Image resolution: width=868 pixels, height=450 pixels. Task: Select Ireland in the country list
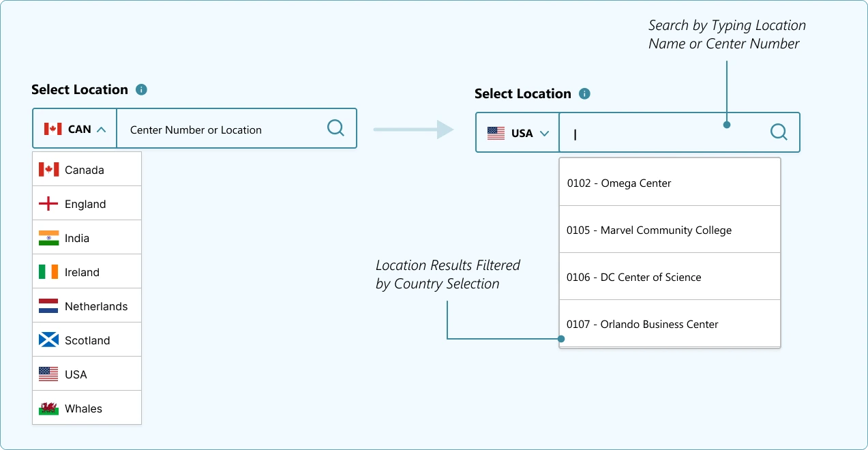pos(87,271)
